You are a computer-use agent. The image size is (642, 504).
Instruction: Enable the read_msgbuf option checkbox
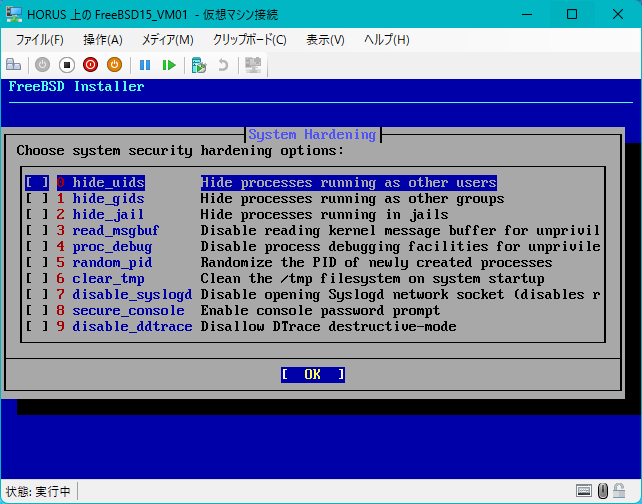[x=37, y=231]
